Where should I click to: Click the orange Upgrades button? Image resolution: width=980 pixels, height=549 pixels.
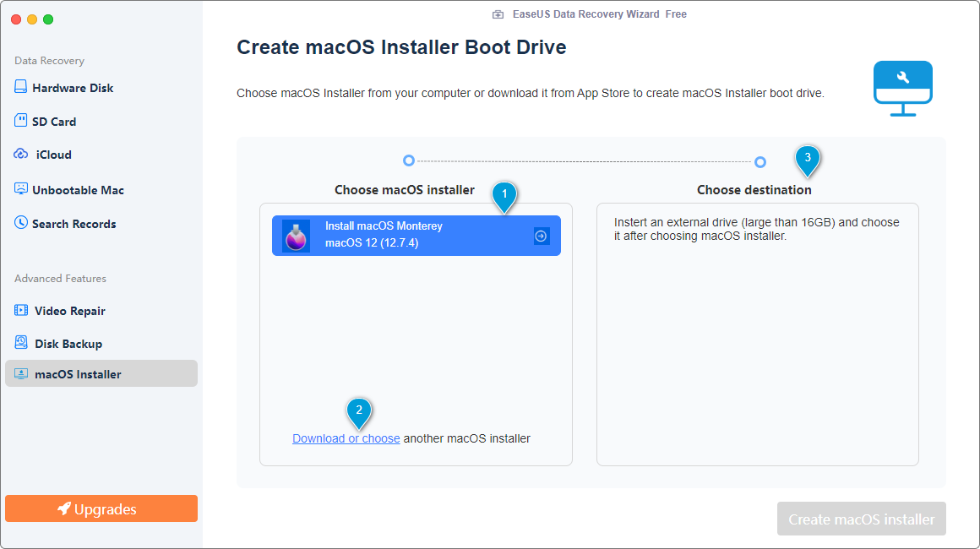pyautogui.click(x=101, y=508)
